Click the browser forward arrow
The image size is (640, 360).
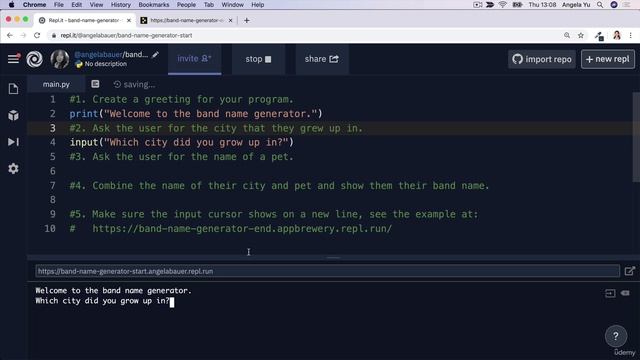point(23,36)
